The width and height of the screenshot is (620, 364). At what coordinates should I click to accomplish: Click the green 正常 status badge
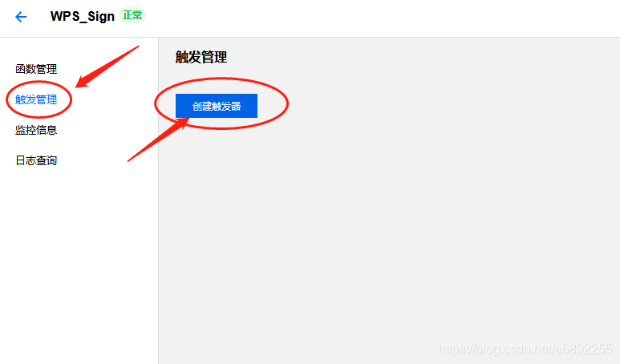coord(132,15)
